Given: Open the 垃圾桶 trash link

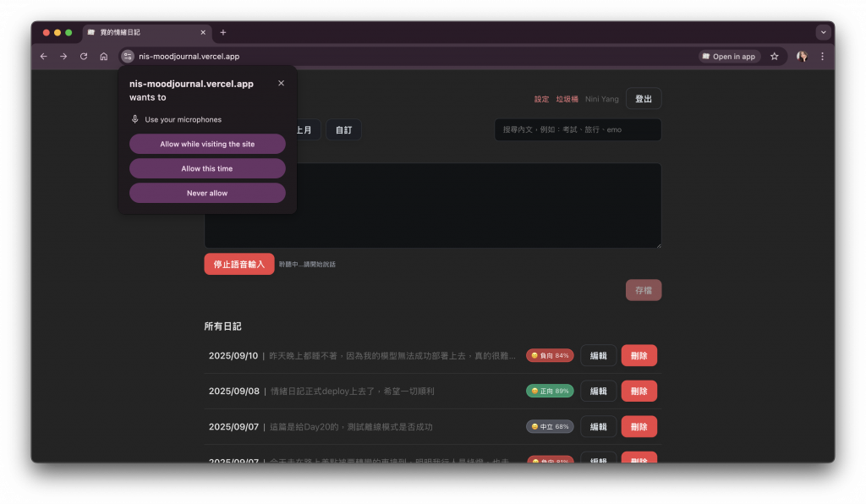Looking at the screenshot, I should 567,99.
